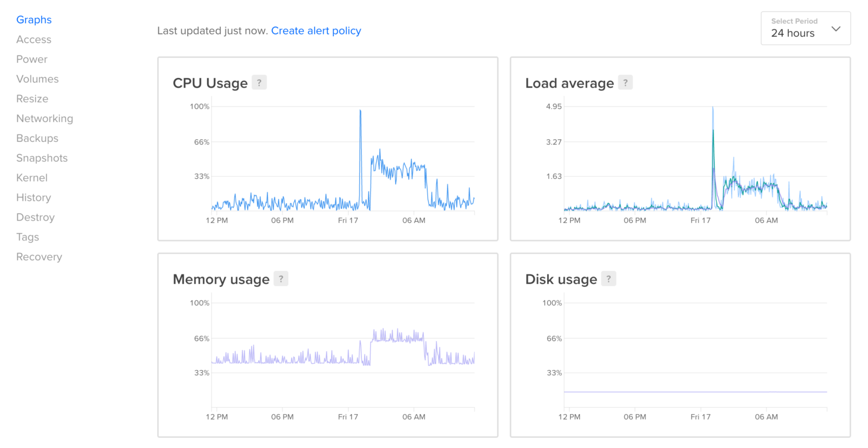Select Recovery from the sidebar
Screen dimensions: 868x448
(39, 257)
